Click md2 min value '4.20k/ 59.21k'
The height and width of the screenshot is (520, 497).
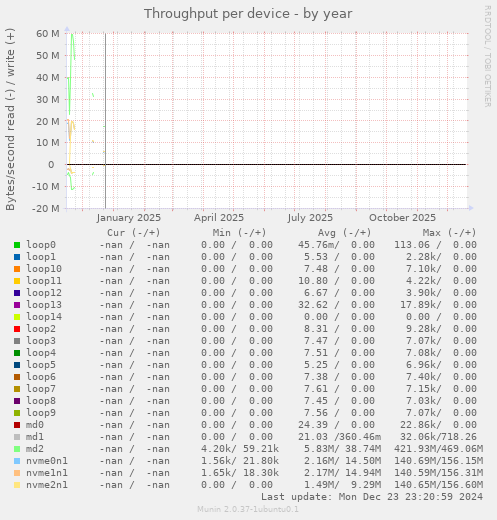pos(240,449)
